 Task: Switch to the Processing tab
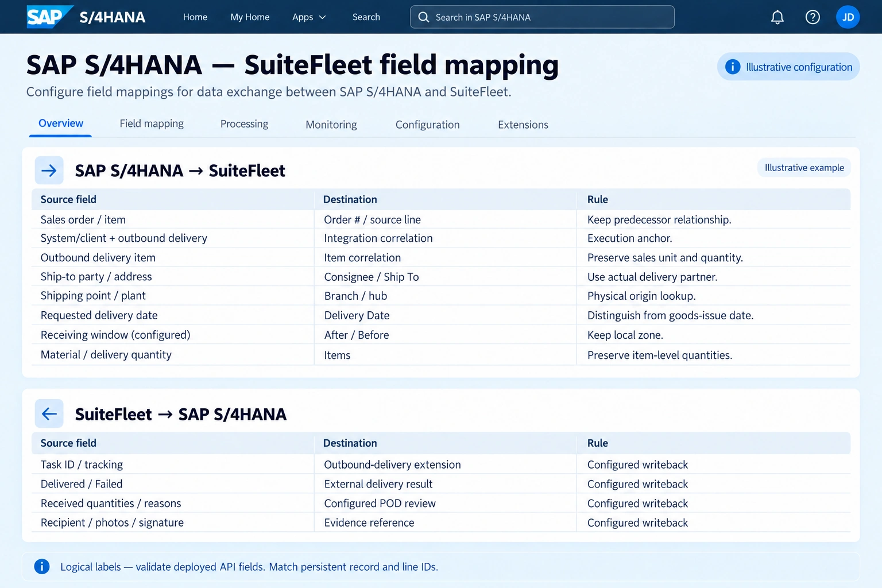coord(244,123)
